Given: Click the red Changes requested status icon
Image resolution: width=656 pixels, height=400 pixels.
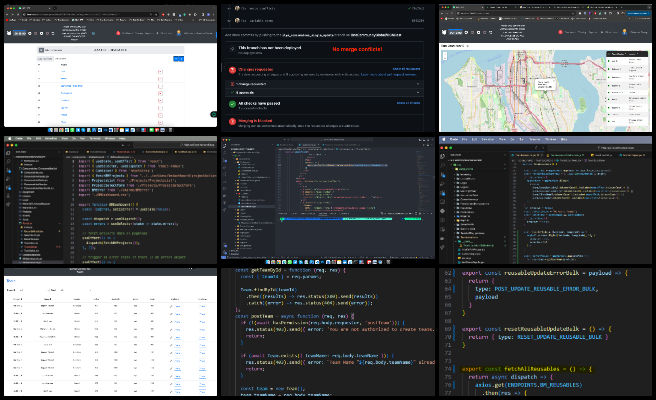Looking at the screenshot, I should [231, 70].
